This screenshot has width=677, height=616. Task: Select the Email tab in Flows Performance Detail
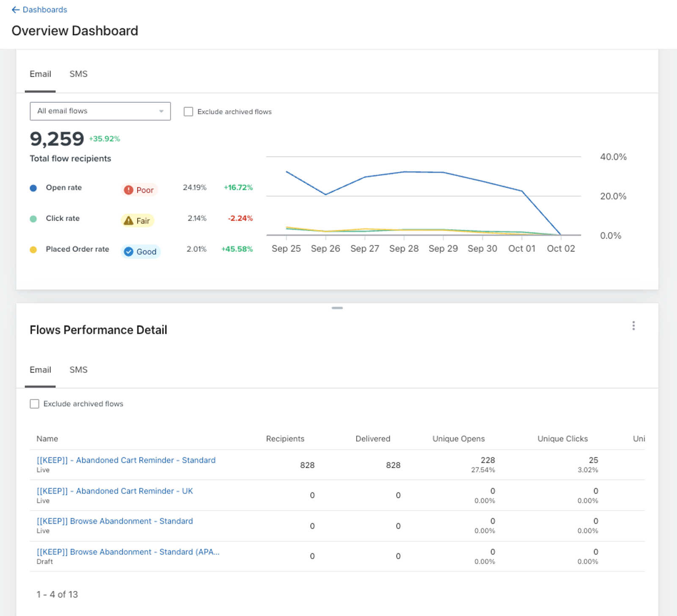[40, 370]
